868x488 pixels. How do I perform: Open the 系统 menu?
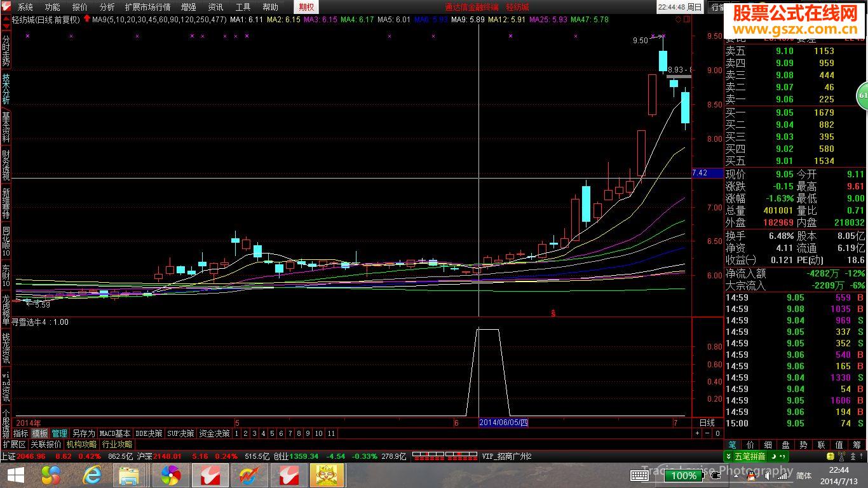[25, 7]
